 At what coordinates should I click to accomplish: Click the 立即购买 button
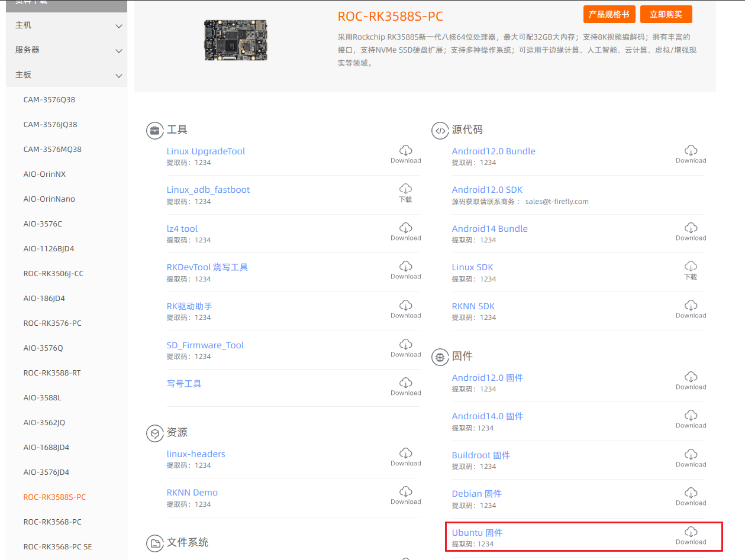pyautogui.click(x=666, y=14)
